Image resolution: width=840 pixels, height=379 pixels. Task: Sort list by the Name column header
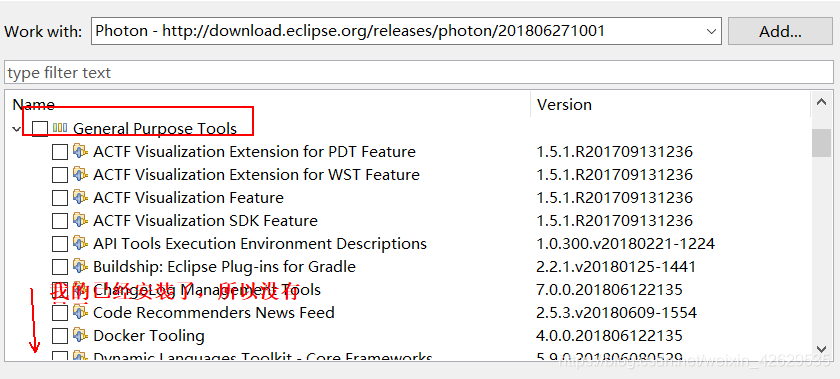(x=33, y=104)
